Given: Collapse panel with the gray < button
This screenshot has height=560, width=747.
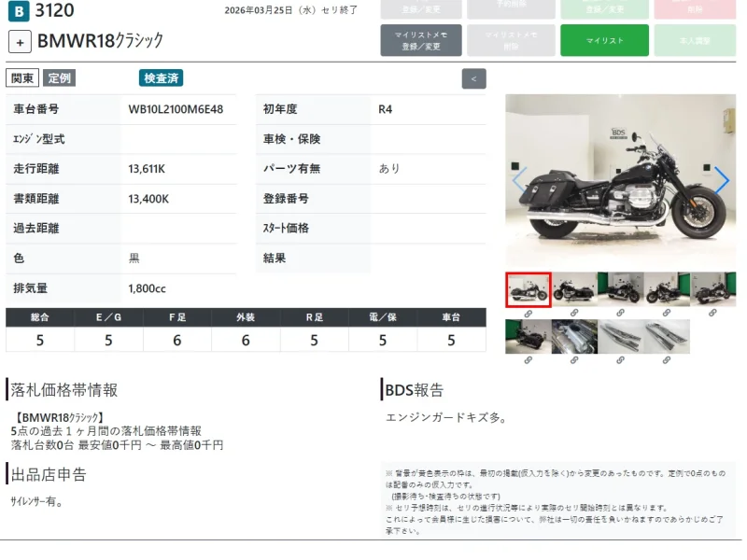Looking at the screenshot, I should click(473, 78).
